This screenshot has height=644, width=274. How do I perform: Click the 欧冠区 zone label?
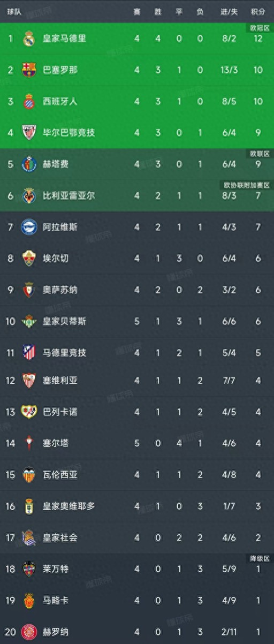259,27
